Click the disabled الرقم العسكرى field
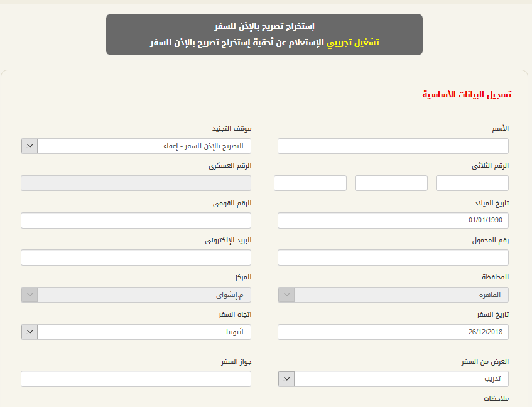532x407 pixels. pos(136,183)
